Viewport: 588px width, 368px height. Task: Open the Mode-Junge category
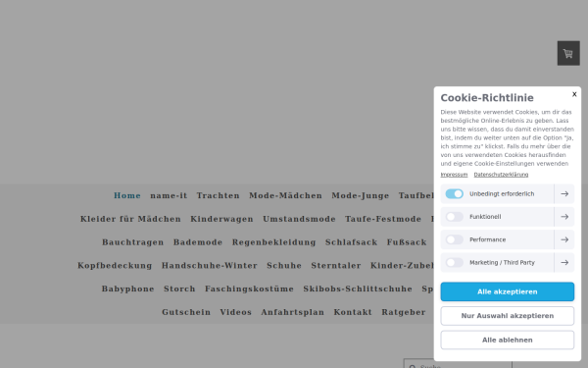(x=360, y=195)
